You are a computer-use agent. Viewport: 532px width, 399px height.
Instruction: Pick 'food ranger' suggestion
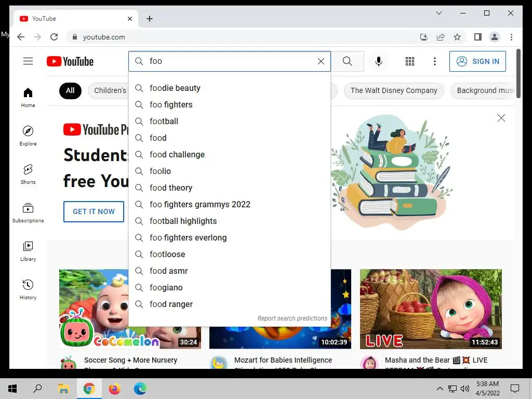coord(230,304)
